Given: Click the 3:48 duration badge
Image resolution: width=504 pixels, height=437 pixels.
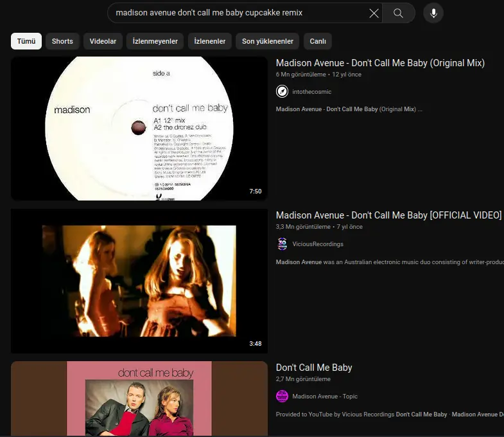Looking at the screenshot, I should click(x=256, y=343).
